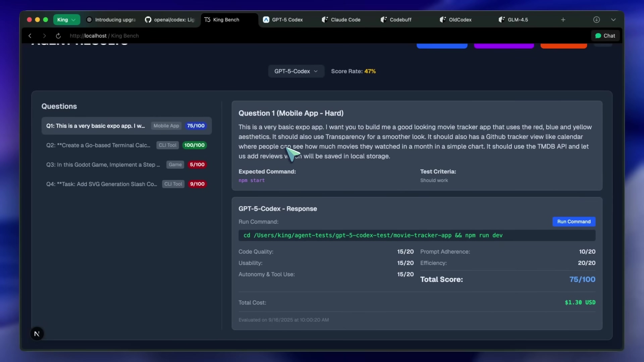Select question Q3 Godot Game
Screen dimensions: 644x362
coord(126,165)
